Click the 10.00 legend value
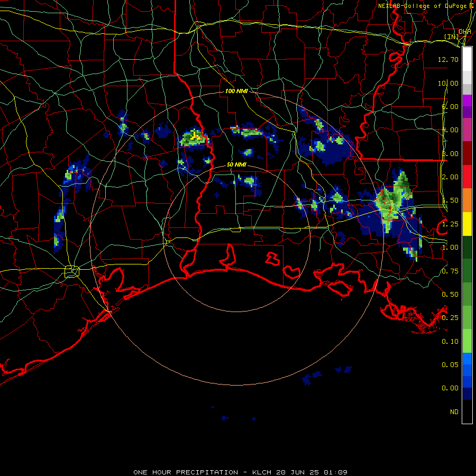This screenshot has width=476, height=476. pos(448,83)
